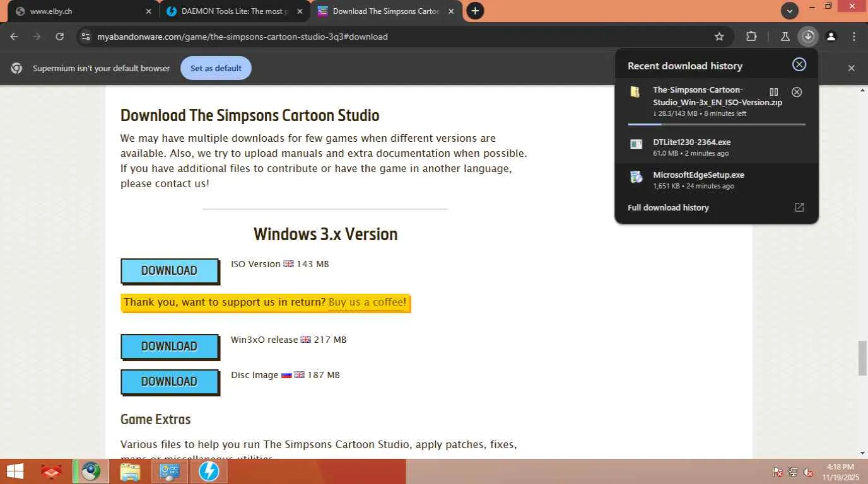Switch to the www.elby.ch tab
Viewport: 868px width, 484px height.
(x=82, y=11)
